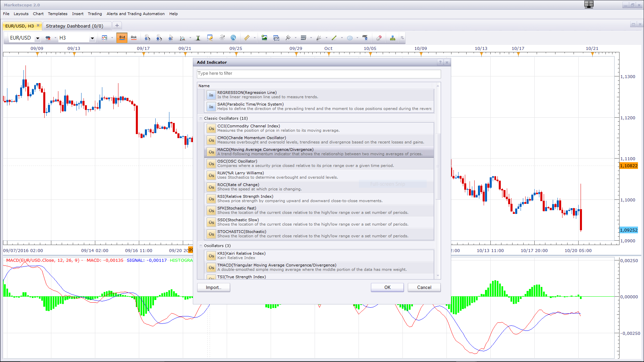Open the Templates menu

pos(58,14)
